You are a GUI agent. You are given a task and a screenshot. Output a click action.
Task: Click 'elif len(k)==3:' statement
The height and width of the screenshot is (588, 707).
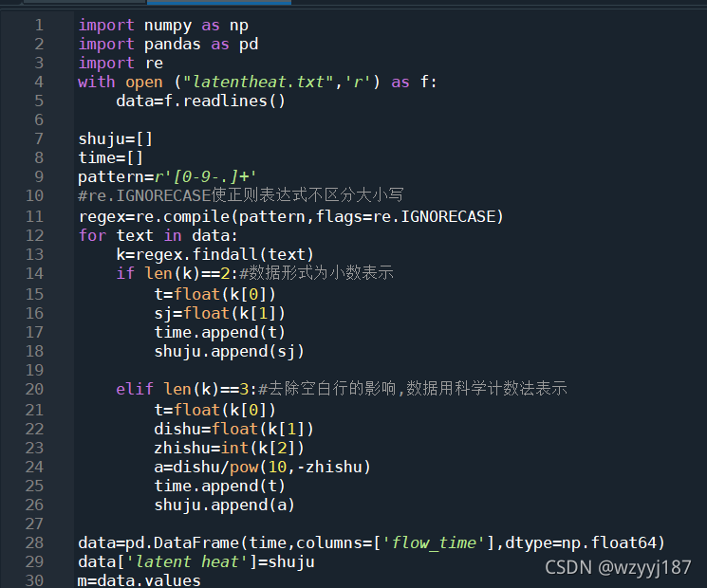[186, 389]
